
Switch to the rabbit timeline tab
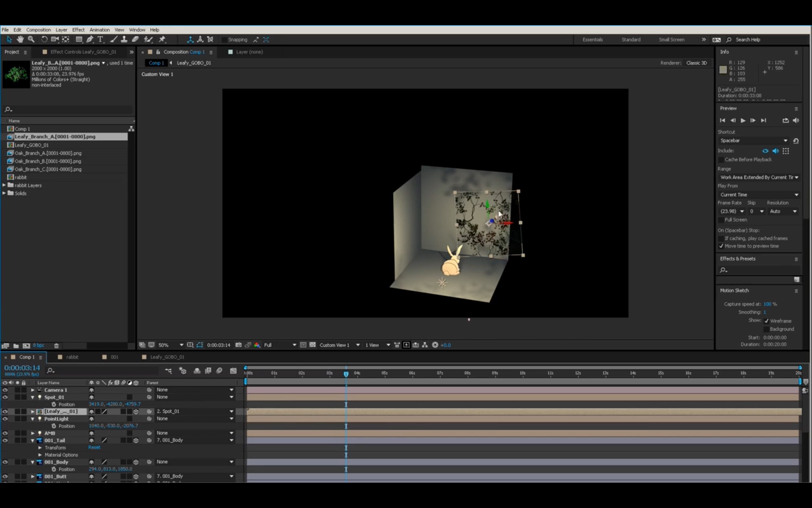tap(72, 357)
